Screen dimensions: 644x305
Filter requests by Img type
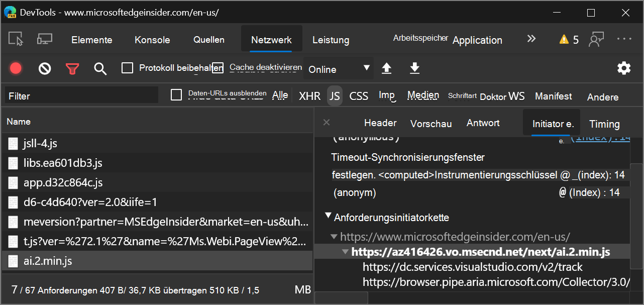coord(387,95)
